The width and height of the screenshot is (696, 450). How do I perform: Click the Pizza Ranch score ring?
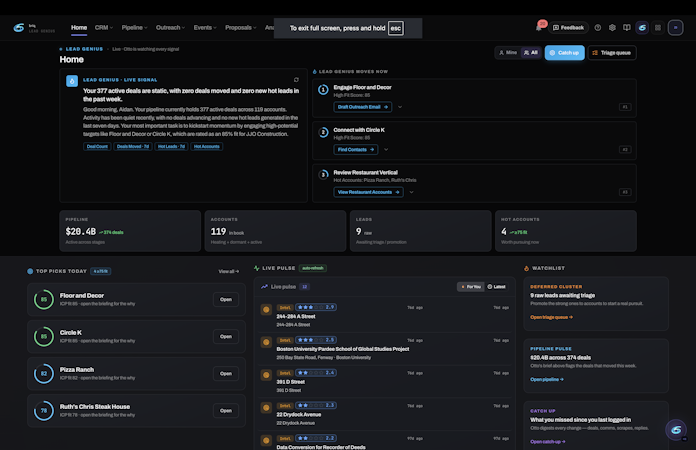(x=44, y=374)
